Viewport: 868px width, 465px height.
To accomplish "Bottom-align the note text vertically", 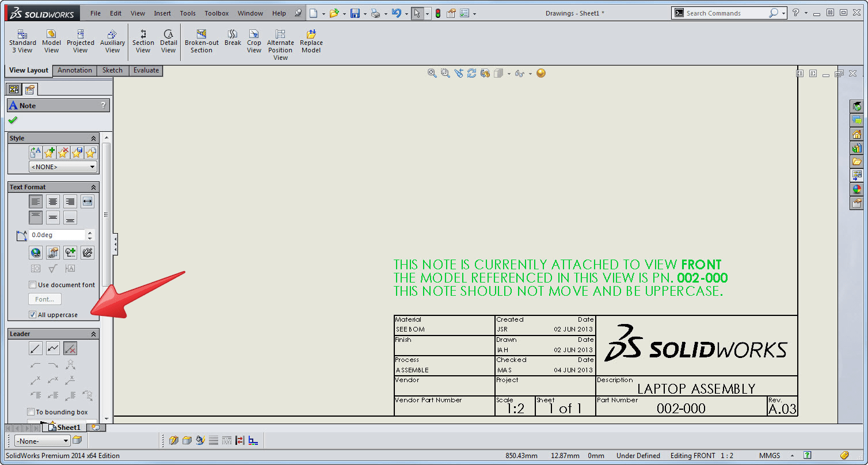I will point(70,218).
